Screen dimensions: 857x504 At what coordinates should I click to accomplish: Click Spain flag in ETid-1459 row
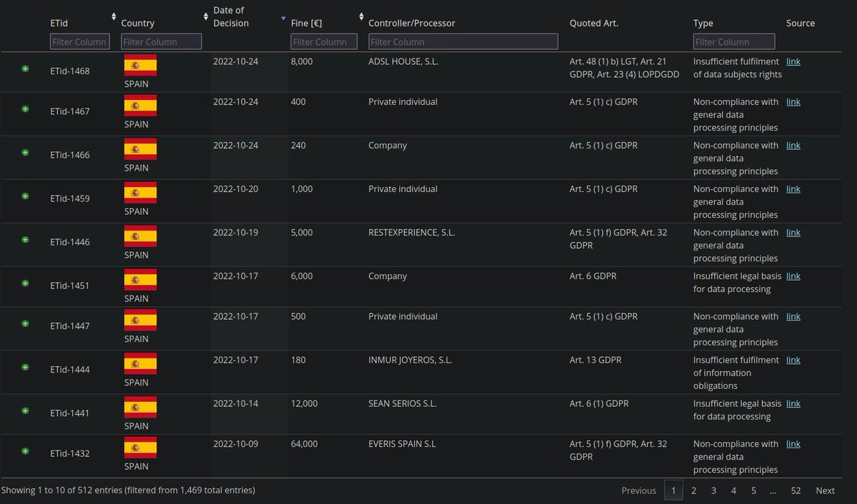141,193
